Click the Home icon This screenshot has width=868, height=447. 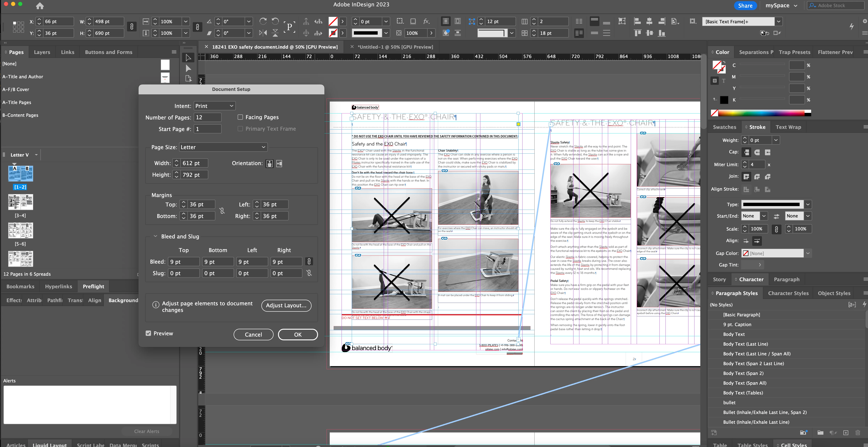pos(40,6)
